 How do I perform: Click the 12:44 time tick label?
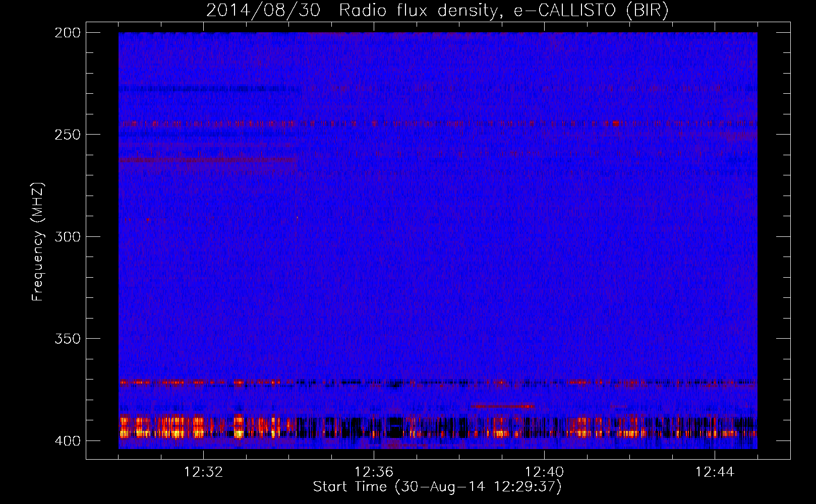click(715, 472)
